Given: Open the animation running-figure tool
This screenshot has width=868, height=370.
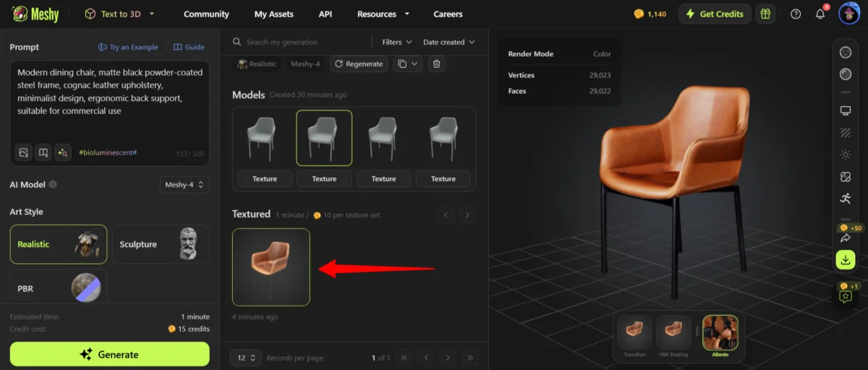Looking at the screenshot, I should pos(845,199).
